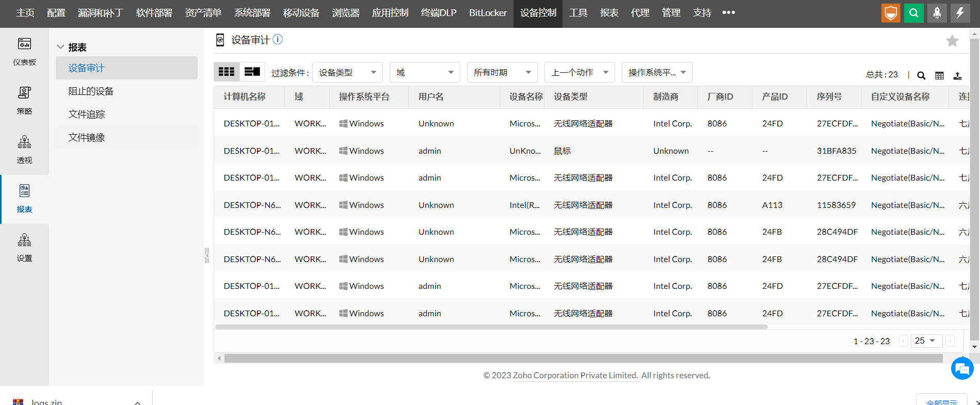This screenshot has width=980, height=405.
Task: Open the 终端DLP menu
Action: [x=439, y=13]
